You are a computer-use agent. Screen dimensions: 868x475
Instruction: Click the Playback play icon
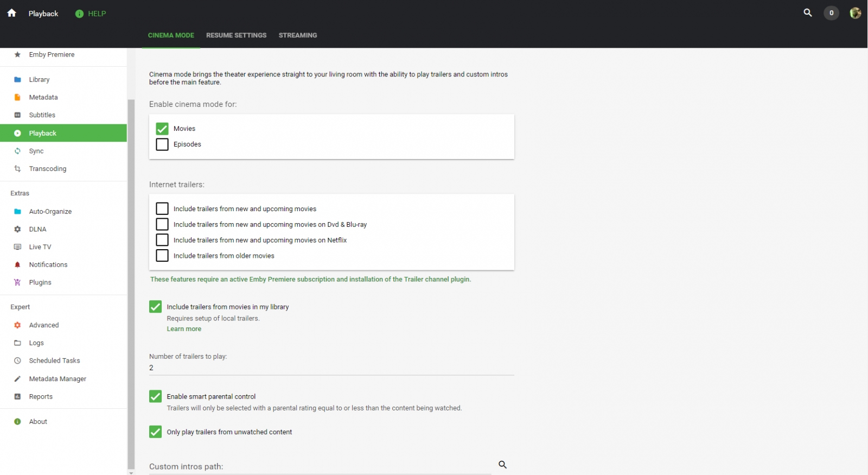pos(17,134)
